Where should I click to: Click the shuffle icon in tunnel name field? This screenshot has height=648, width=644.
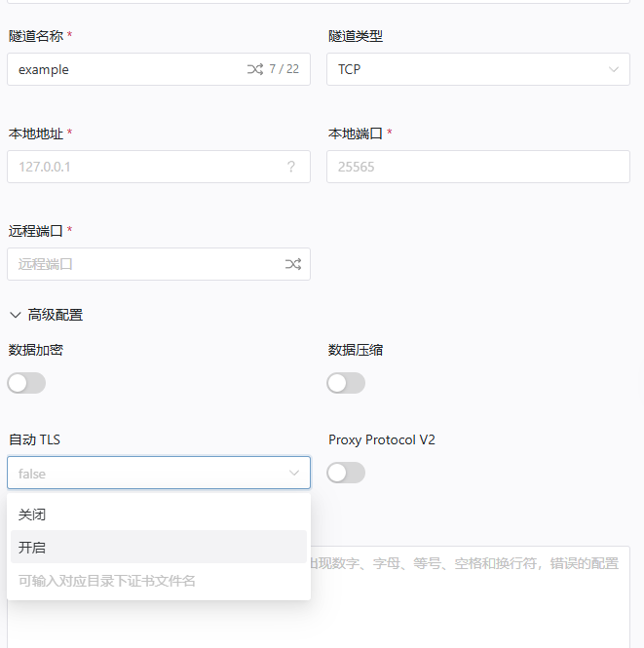(255, 69)
